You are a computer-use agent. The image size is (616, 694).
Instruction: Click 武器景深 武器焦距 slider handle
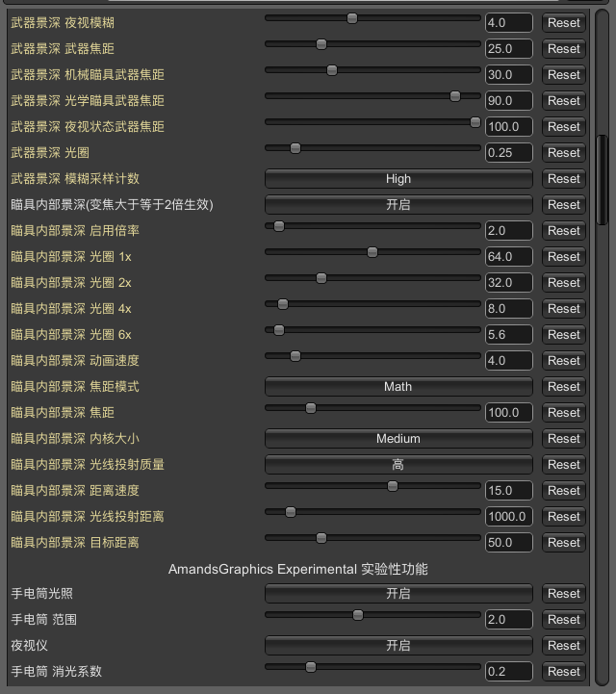[321, 44]
